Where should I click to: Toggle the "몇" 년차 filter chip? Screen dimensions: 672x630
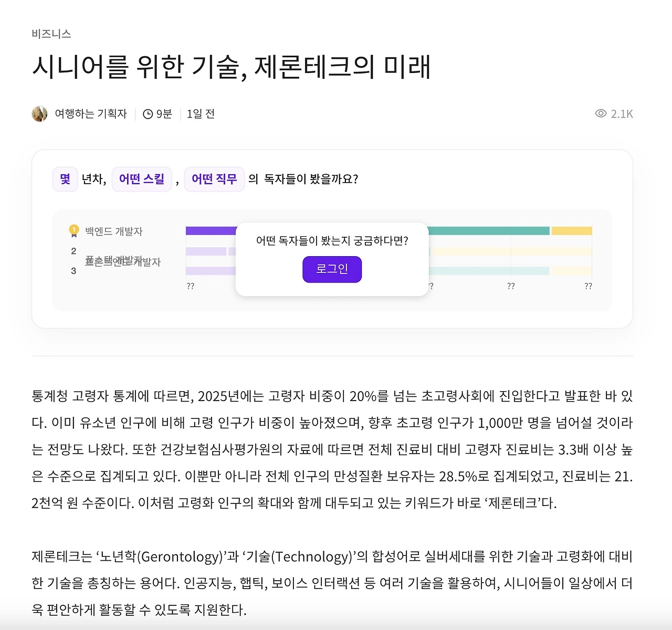65,178
